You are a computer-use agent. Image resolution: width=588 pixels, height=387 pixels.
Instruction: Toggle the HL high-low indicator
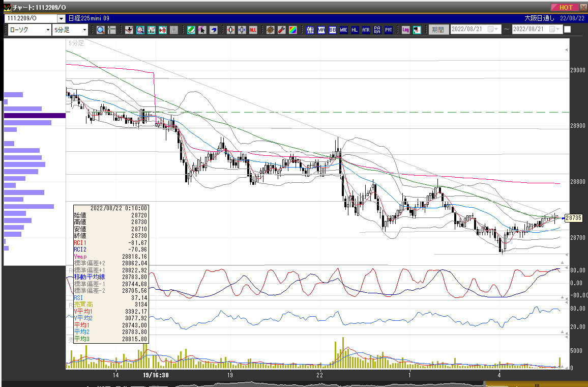coord(355,30)
